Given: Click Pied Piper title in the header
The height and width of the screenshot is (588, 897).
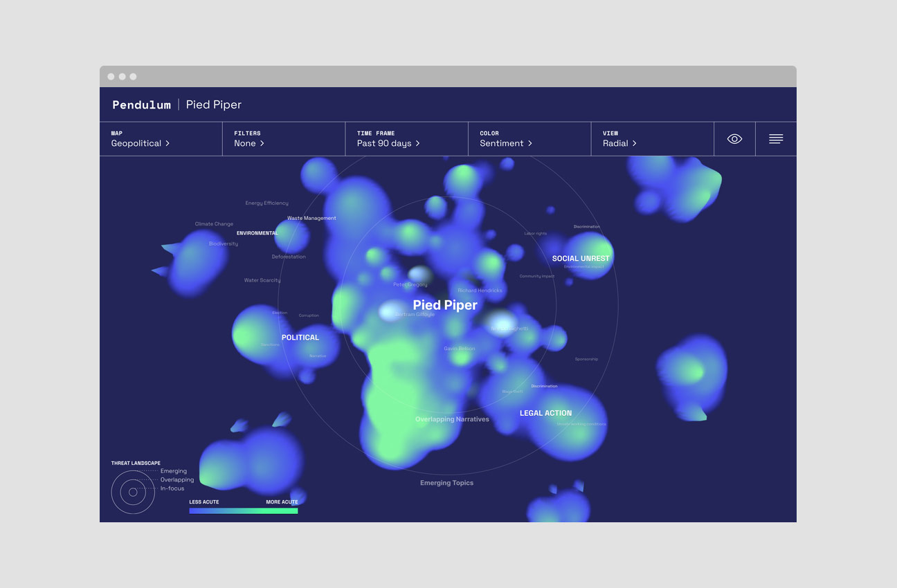Looking at the screenshot, I should tap(214, 104).
